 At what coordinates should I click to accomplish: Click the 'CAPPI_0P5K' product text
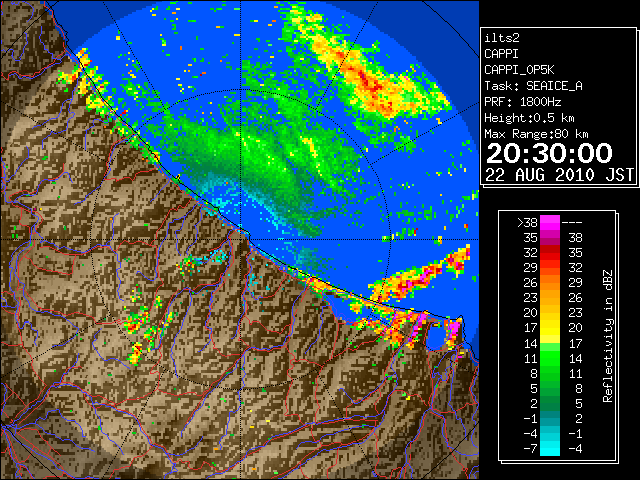(519, 70)
